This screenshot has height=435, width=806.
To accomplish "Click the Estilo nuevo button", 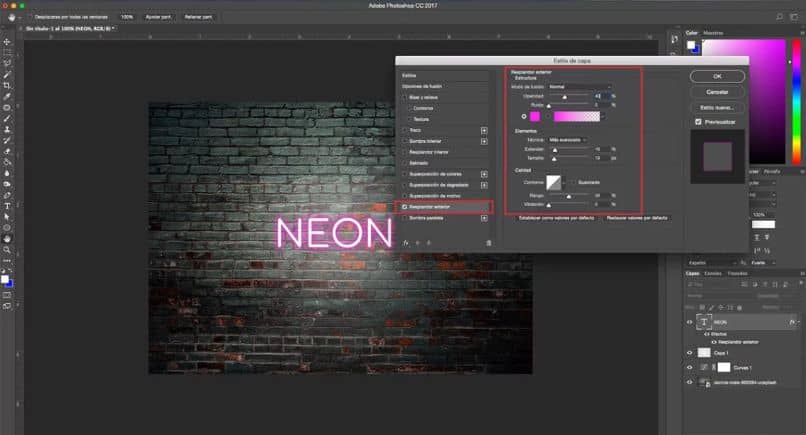I will tap(717, 107).
